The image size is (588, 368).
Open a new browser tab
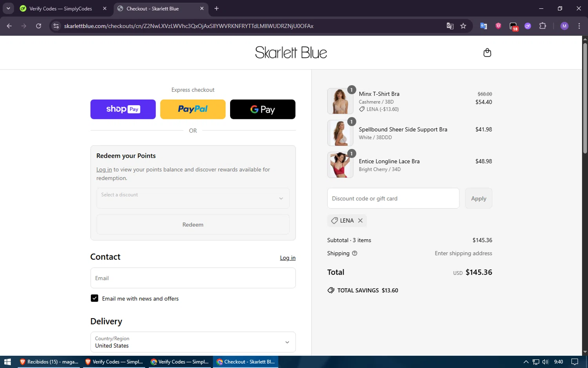pos(216,8)
